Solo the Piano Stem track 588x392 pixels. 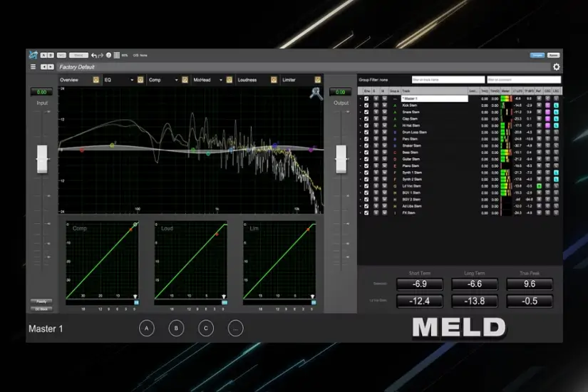[376, 166]
